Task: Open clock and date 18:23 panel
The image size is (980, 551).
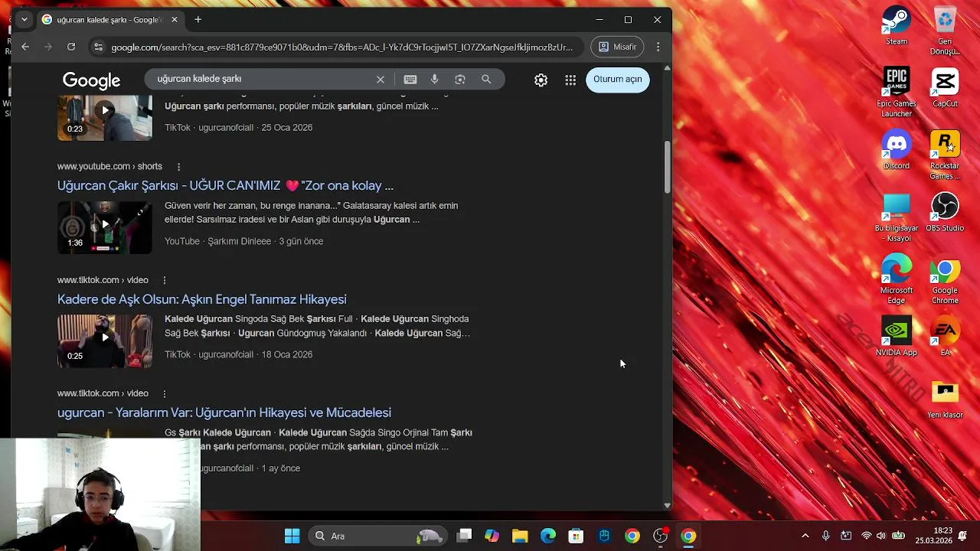Action: (x=934, y=536)
